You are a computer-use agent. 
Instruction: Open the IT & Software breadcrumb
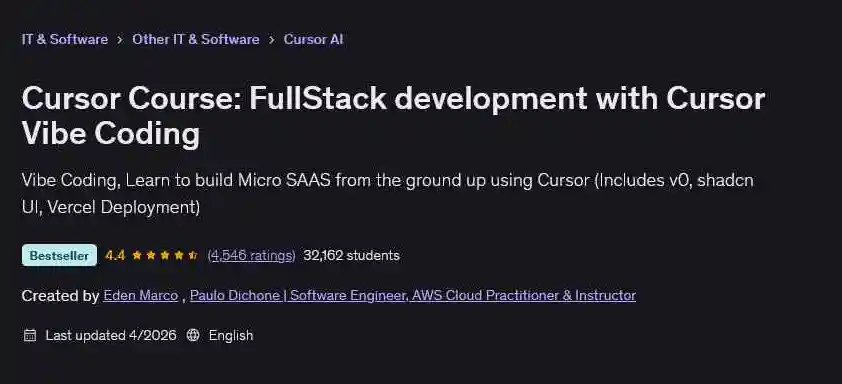(64, 39)
